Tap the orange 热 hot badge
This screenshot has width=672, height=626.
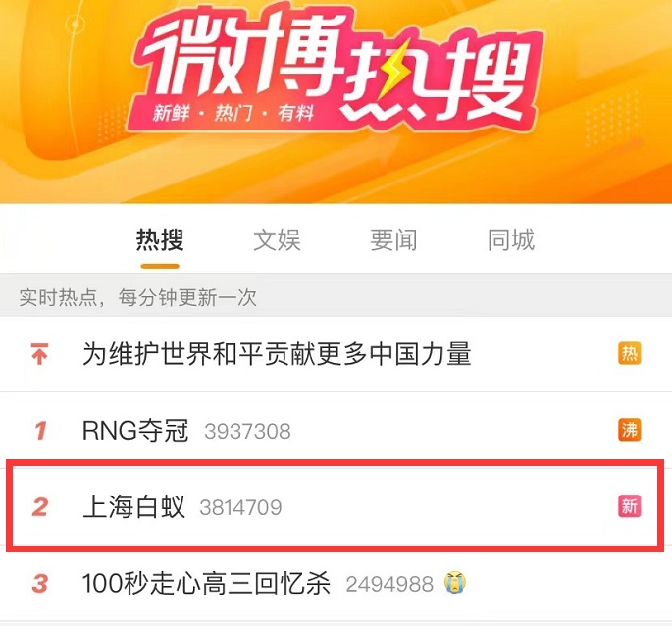click(x=629, y=354)
